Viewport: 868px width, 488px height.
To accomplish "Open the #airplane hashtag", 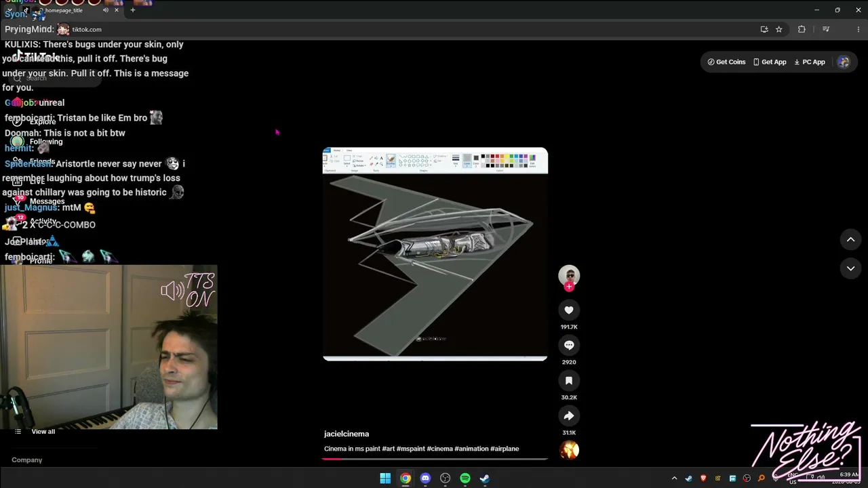I will 505,449.
